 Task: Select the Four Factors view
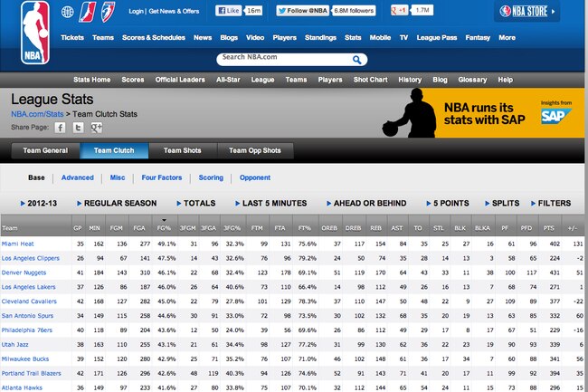(x=162, y=177)
